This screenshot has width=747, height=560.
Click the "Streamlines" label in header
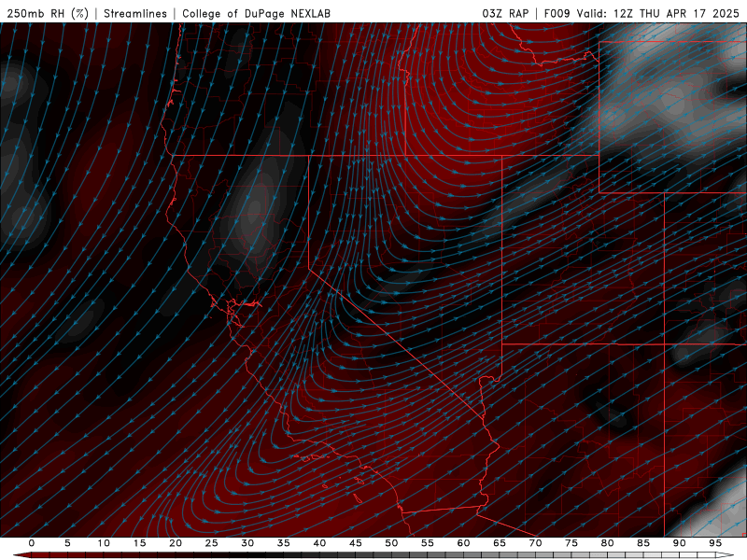point(135,13)
